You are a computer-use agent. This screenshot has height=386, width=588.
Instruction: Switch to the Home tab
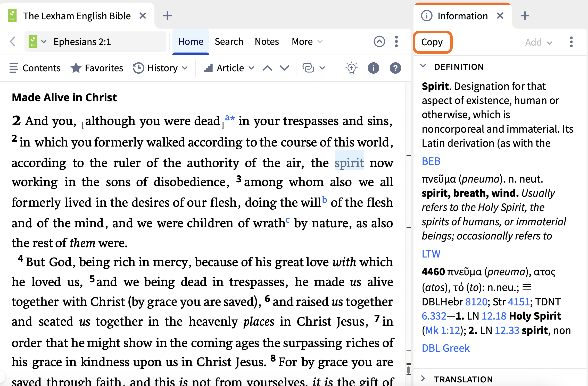191,41
